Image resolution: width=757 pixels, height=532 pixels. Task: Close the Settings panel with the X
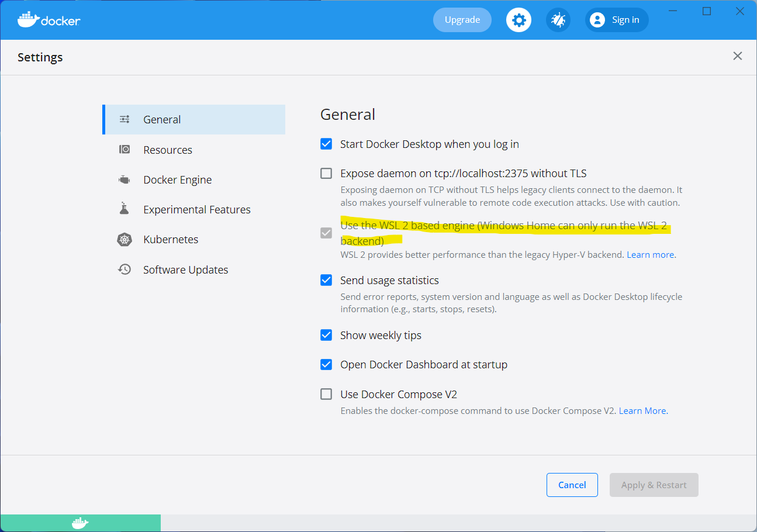pyautogui.click(x=737, y=56)
